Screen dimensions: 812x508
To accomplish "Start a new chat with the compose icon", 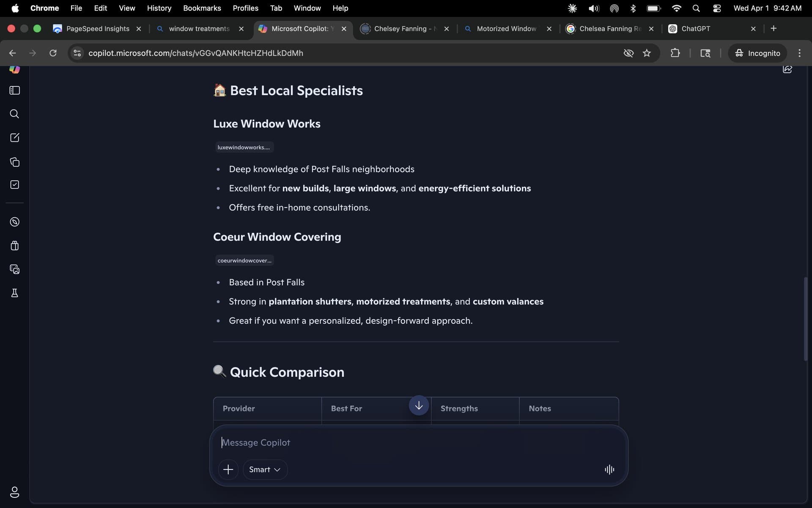I will tap(14, 137).
